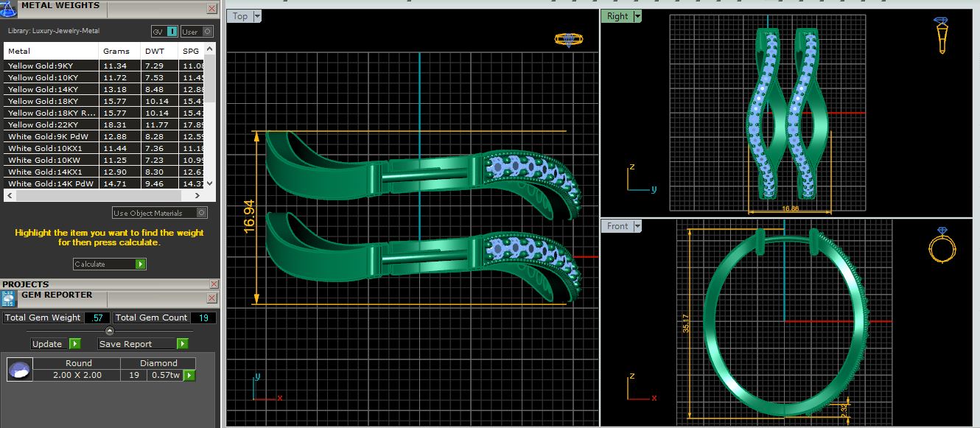Enable Use Object Materials option
The image size is (980, 428).
(200, 213)
